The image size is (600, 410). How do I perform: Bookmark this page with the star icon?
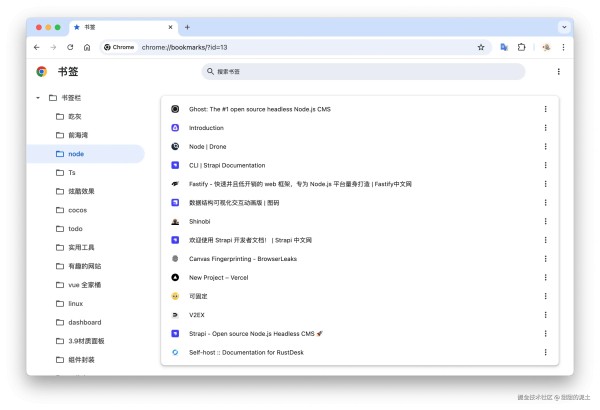tap(481, 47)
